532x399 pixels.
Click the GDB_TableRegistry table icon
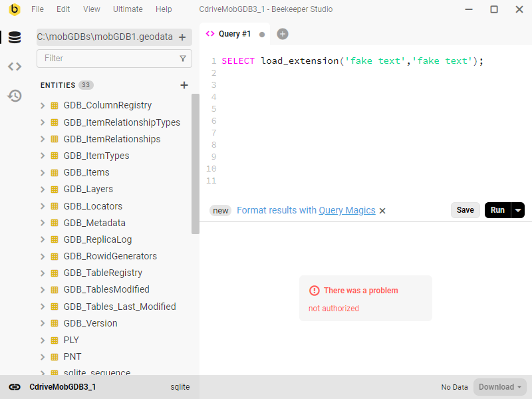point(55,273)
